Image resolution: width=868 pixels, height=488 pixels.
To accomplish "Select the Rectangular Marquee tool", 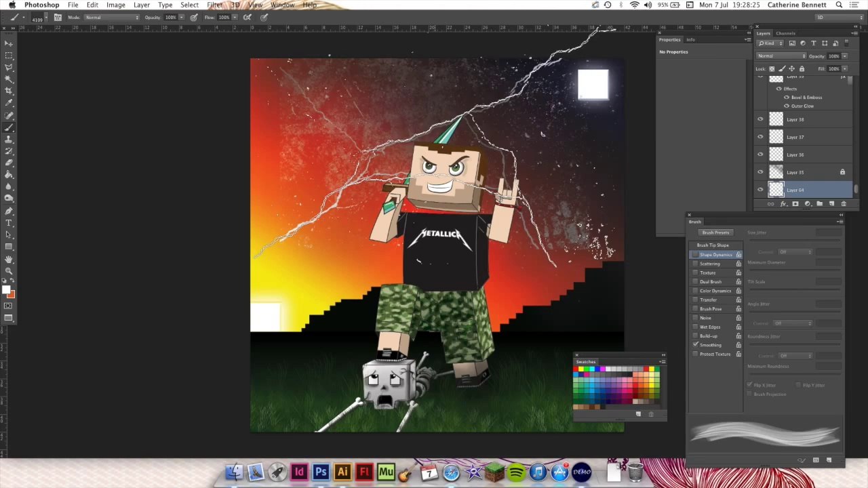I will pyautogui.click(x=9, y=55).
